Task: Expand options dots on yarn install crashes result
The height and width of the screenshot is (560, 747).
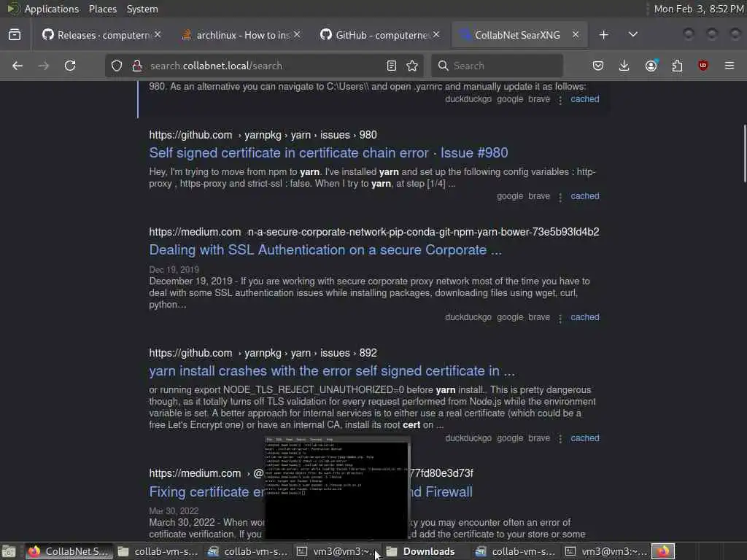Action: (560, 439)
